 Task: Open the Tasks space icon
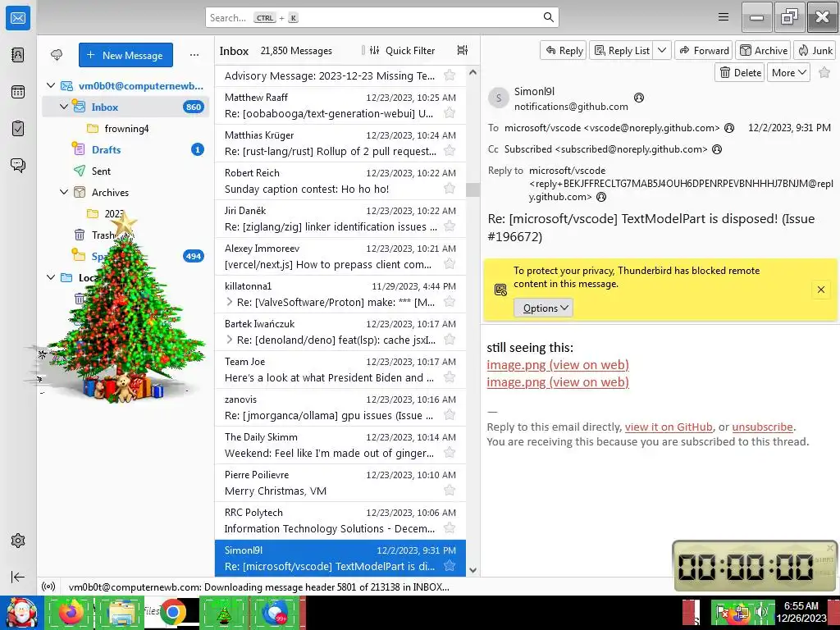pos(18,129)
